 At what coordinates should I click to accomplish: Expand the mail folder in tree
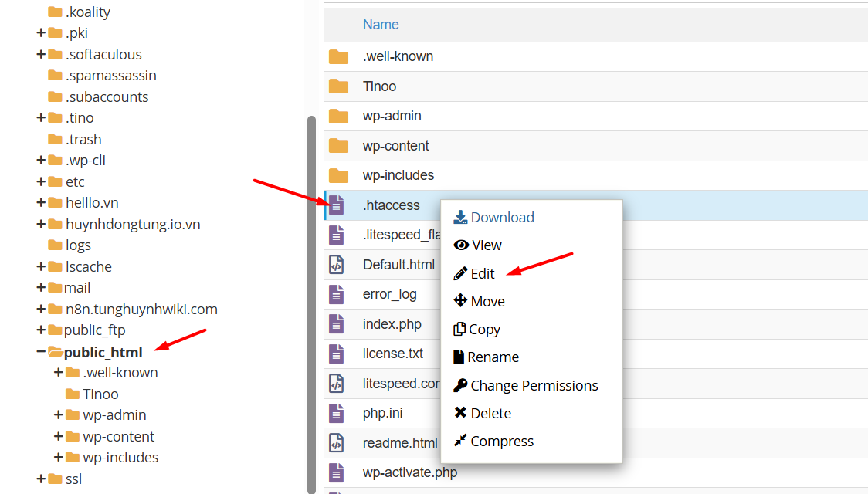pos(41,288)
